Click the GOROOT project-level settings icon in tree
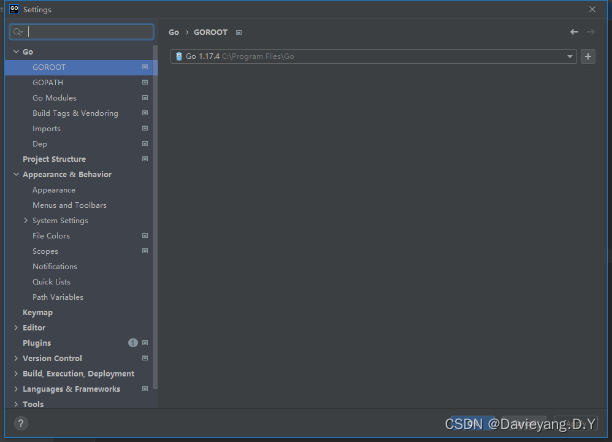The height and width of the screenshot is (442, 612). [145, 67]
